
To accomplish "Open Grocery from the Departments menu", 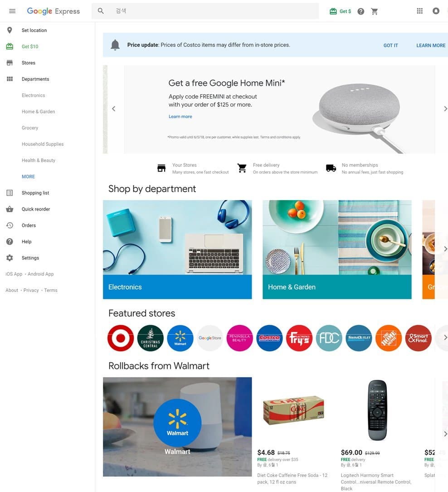I will (30, 128).
